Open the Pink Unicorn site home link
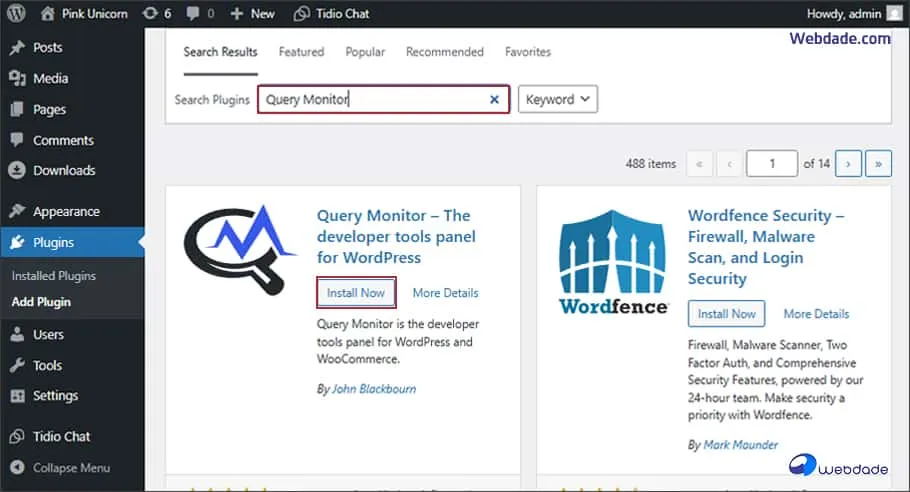This screenshot has height=492, width=910. click(x=90, y=14)
